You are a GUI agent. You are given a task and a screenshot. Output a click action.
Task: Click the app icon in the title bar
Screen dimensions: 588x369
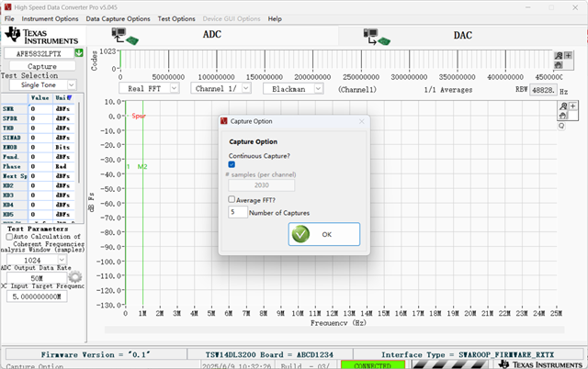[x=8, y=7]
